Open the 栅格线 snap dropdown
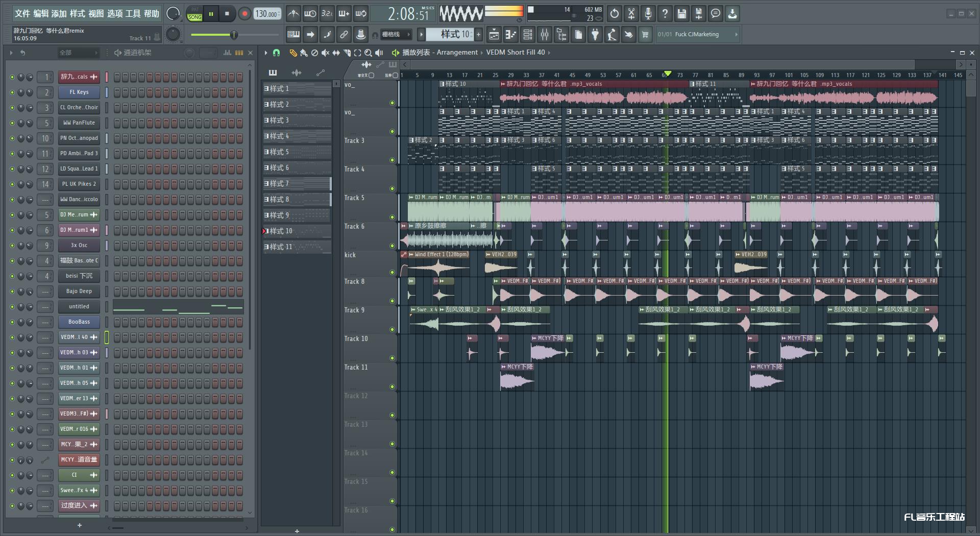This screenshot has width=980, height=536. [x=396, y=35]
